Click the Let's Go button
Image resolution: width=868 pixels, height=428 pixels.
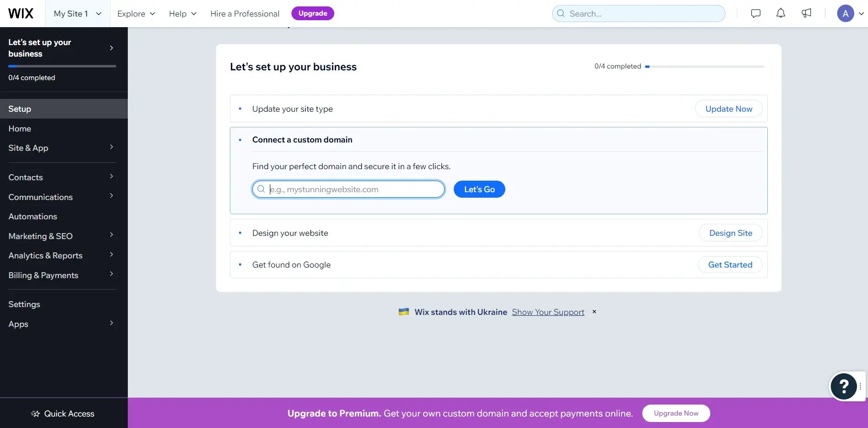point(479,189)
